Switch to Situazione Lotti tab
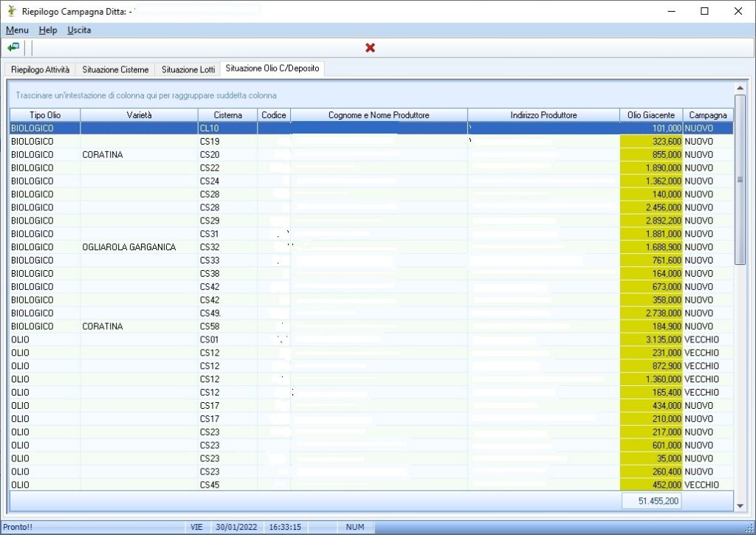 point(188,69)
